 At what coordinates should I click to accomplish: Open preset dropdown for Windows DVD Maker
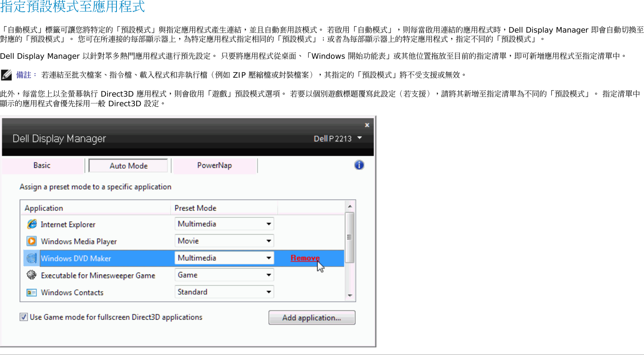point(224,258)
